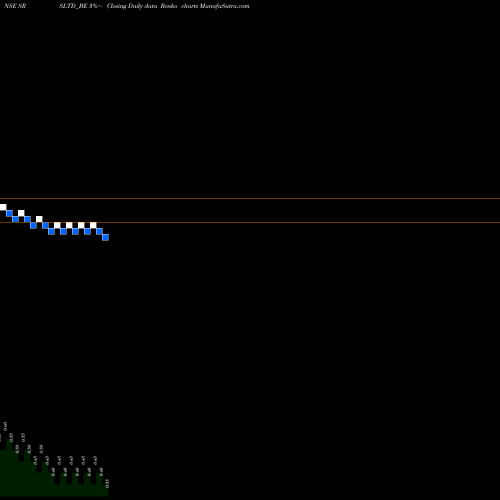Click the "SLTD_BE 3%+-" symbol text
Viewport: 500px width, 500px height.
pyautogui.click(x=81, y=6)
